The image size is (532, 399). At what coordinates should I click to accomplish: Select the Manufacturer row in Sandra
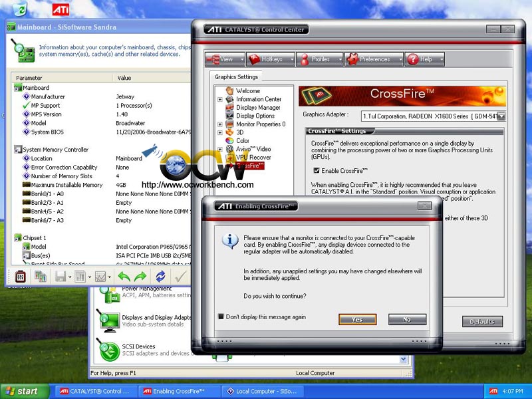pos(102,96)
